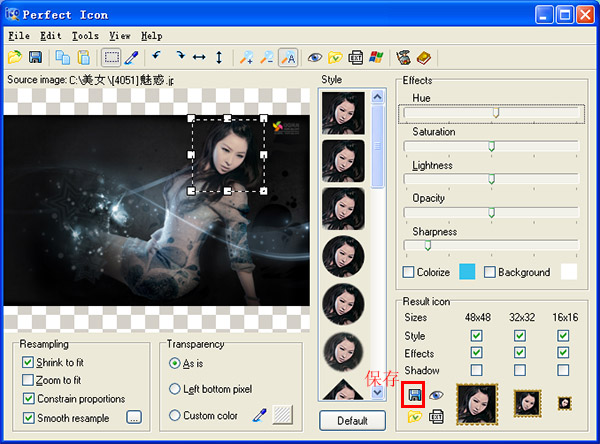
Task: Open the wizard character icon in toolbar
Action: click(x=403, y=57)
